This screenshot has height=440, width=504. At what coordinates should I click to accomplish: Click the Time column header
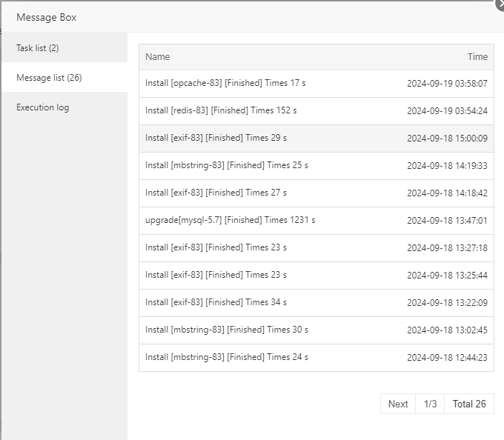coord(477,57)
